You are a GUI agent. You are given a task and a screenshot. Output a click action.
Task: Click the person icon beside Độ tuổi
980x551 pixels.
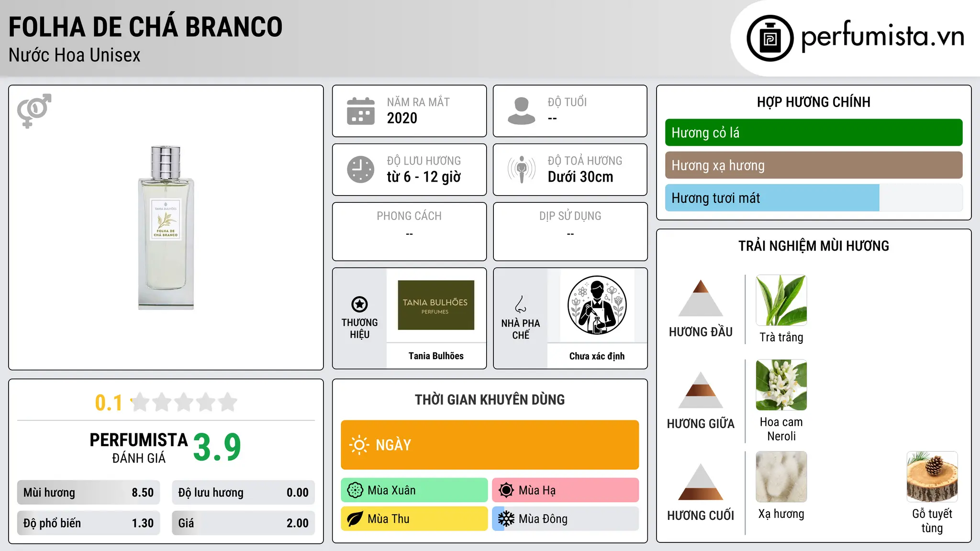[x=521, y=111]
